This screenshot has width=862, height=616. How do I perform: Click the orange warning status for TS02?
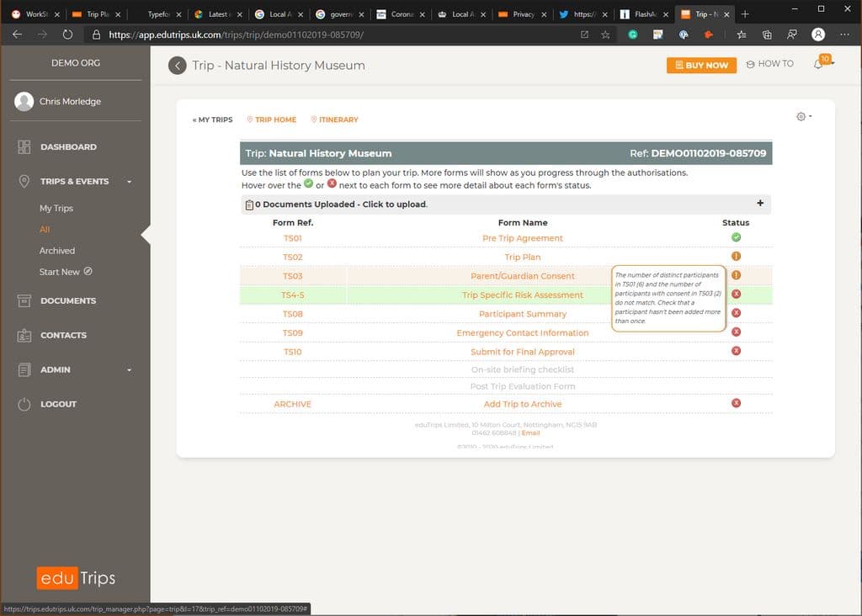tap(736, 256)
